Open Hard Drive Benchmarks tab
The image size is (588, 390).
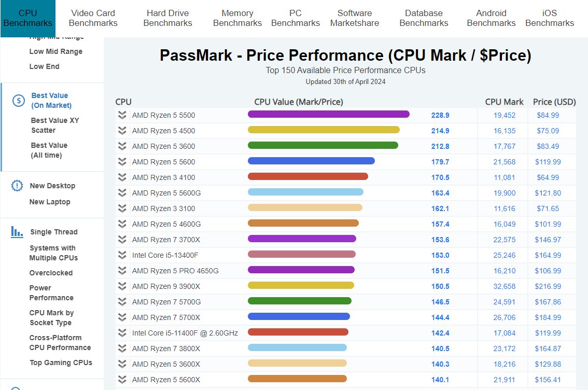[x=167, y=18]
